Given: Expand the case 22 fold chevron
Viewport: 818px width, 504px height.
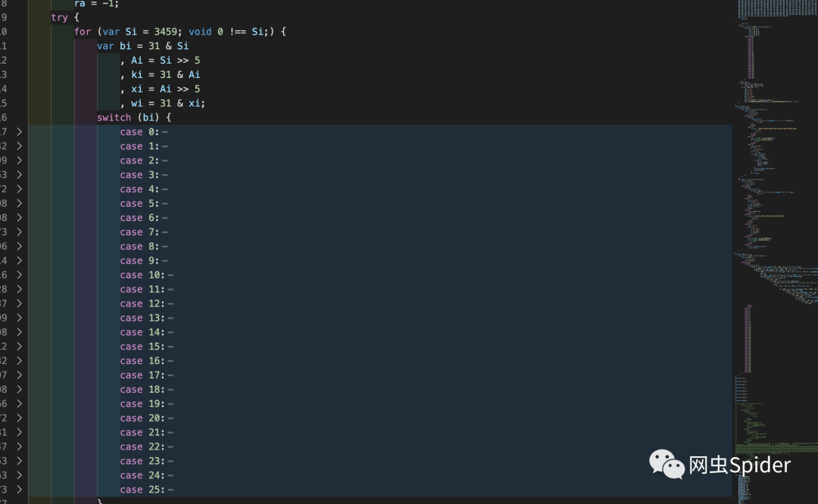Looking at the screenshot, I should 19,446.
